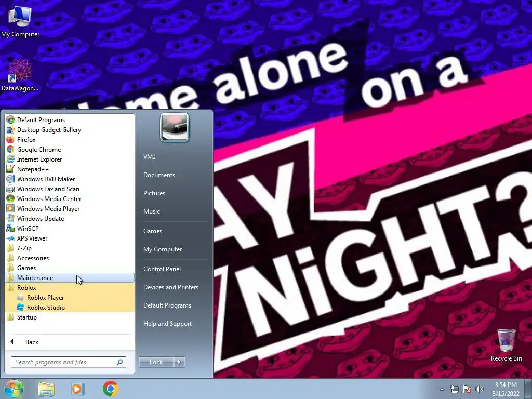Open Default Programs in the programs list
The height and width of the screenshot is (399, 532).
point(70,120)
